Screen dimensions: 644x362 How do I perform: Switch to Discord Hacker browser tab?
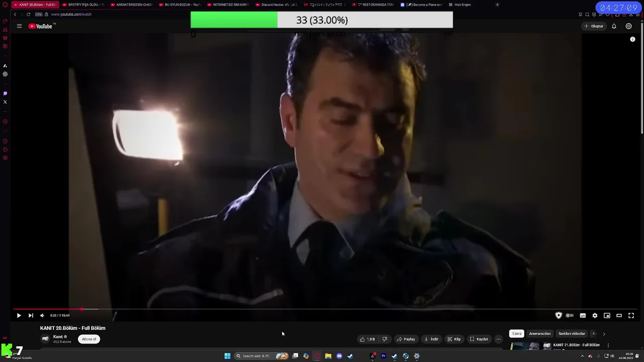coord(276,5)
